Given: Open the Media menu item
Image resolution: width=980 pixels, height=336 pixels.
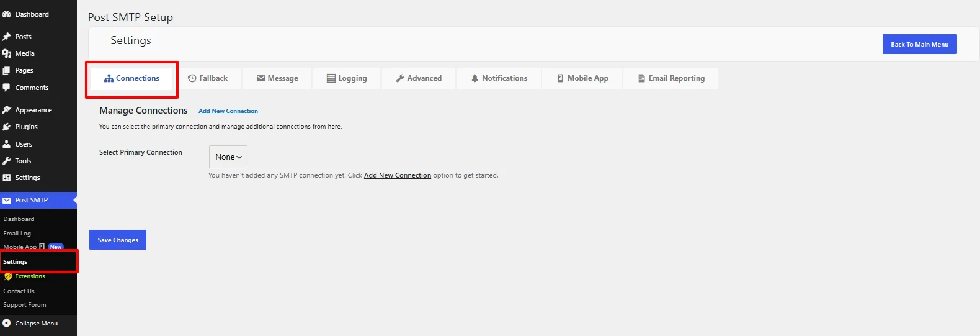Looking at the screenshot, I should (38, 53).
